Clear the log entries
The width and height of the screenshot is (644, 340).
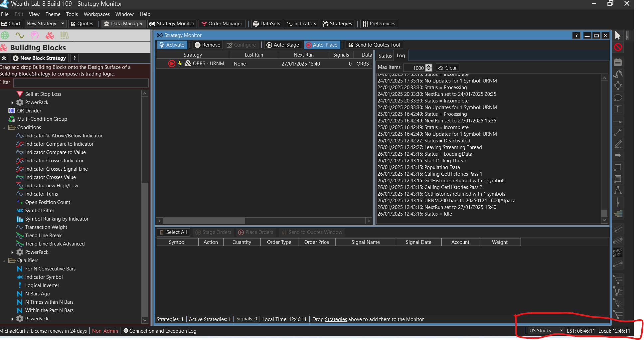click(x=447, y=68)
